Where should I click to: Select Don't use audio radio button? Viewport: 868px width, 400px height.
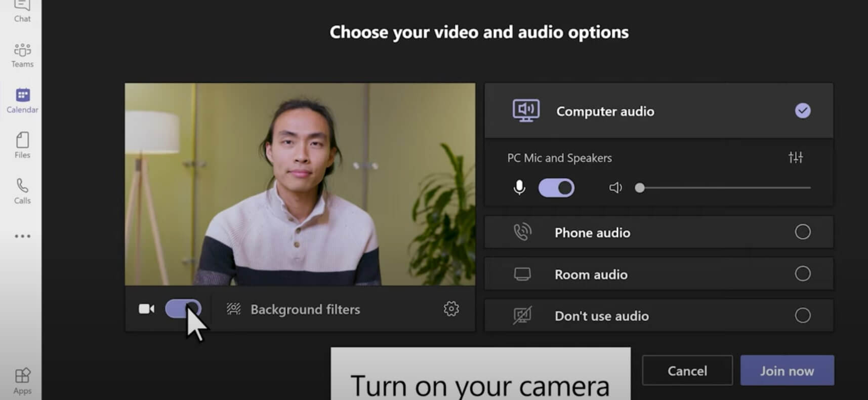coord(803,315)
